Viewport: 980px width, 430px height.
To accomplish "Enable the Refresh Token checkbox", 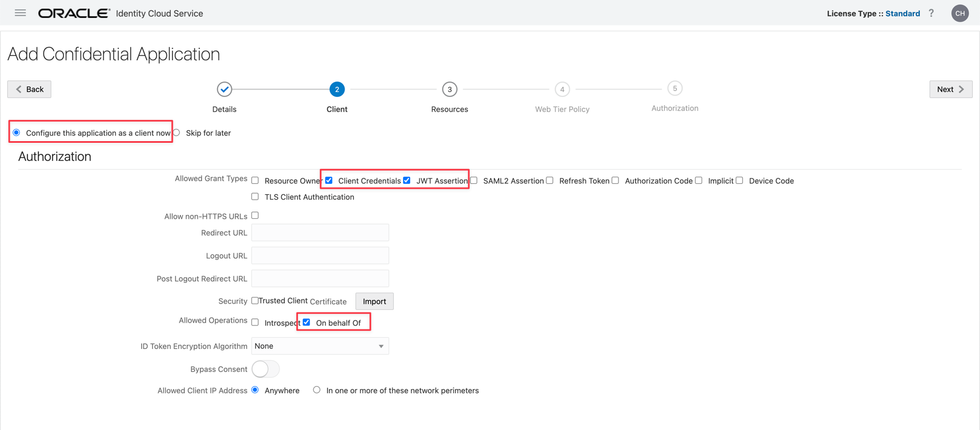I will tap(550, 181).
